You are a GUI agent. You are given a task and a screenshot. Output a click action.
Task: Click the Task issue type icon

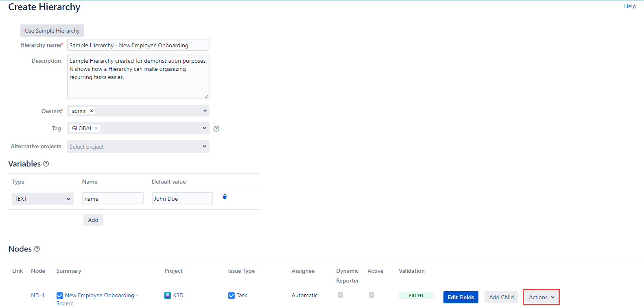tap(231, 296)
